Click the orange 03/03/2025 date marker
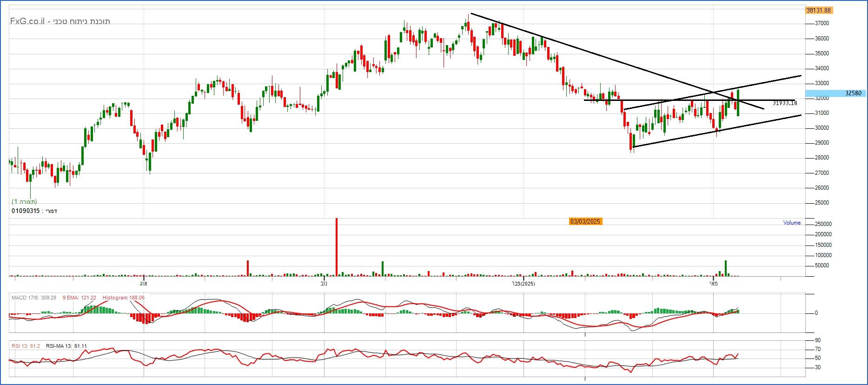This screenshot has width=868, height=385. [586, 222]
